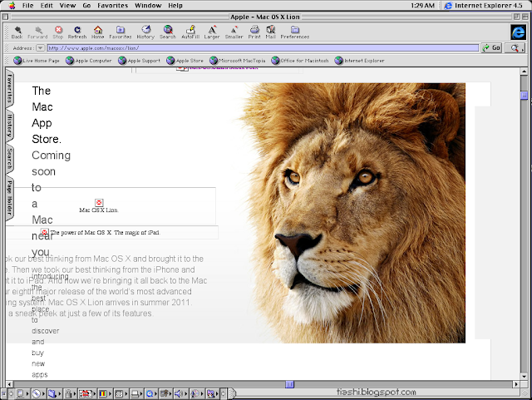Open the Go menu
Screen dimensions: 532x400
tap(86, 6)
